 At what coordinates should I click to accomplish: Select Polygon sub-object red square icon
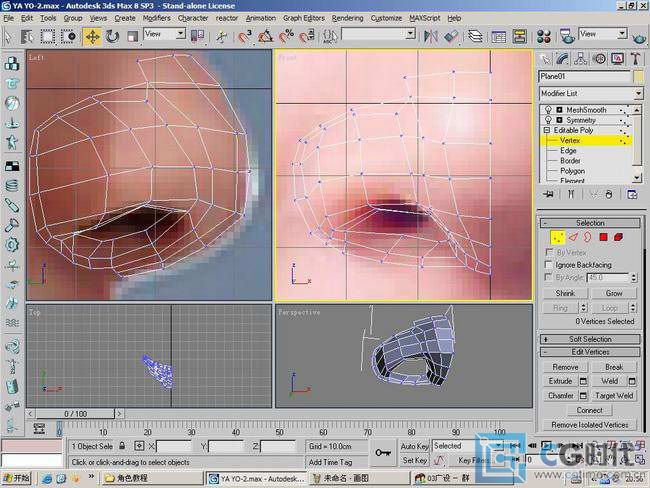[x=604, y=237]
